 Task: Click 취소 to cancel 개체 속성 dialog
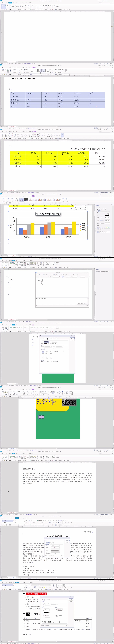coord(72,340)
